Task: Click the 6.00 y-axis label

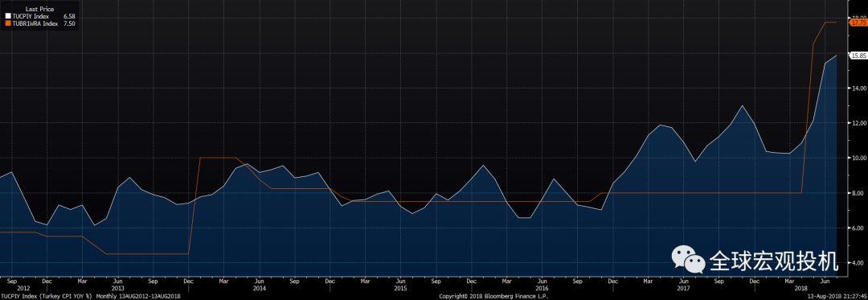Action: [858, 228]
